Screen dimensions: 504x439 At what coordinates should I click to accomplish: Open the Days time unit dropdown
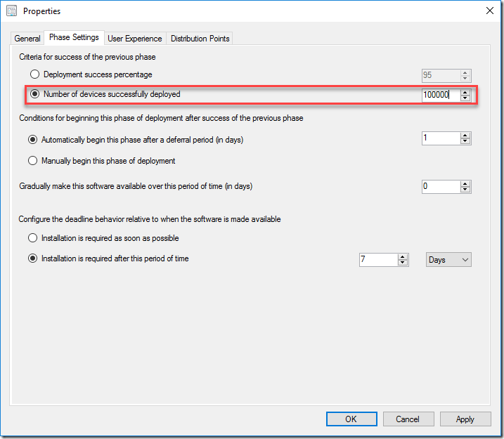click(x=448, y=260)
